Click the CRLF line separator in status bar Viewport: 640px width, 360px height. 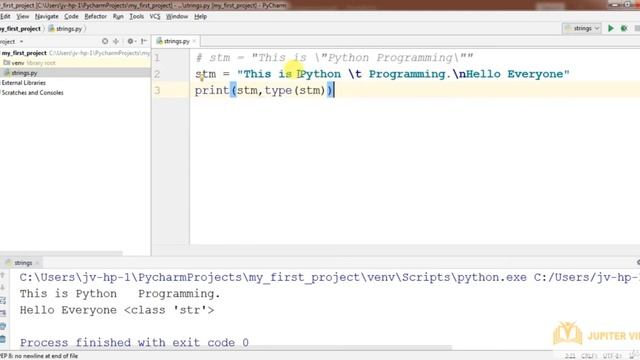click(x=589, y=356)
